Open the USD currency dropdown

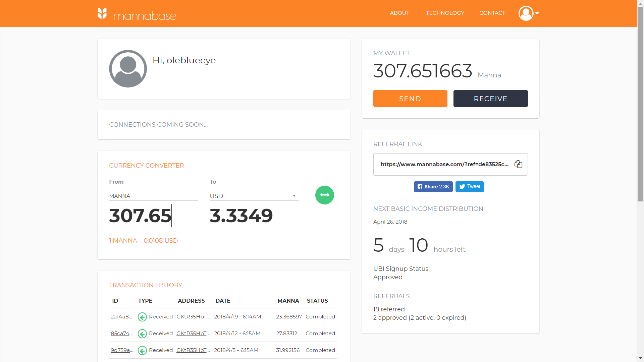pyautogui.click(x=254, y=196)
